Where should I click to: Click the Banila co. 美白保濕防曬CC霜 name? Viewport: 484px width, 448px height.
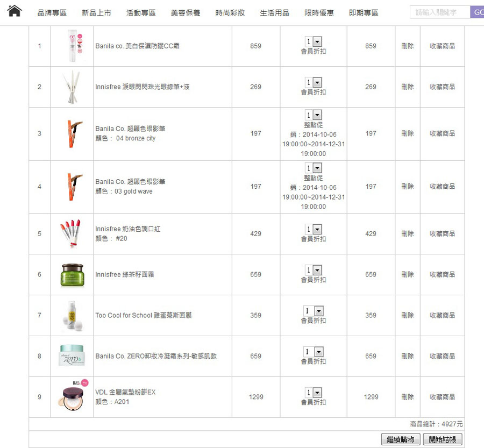click(137, 46)
